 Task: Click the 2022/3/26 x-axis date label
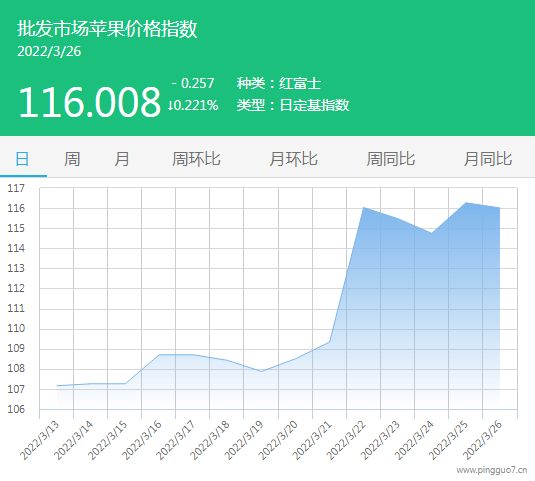point(483,440)
